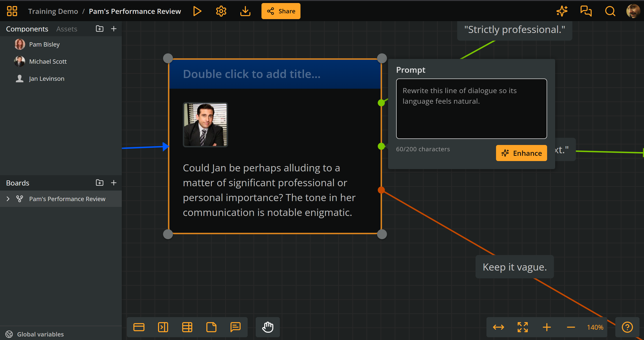The height and width of the screenshot is (340, 644).
Task: Switch to the Components tab
Action: pos(27,29)
